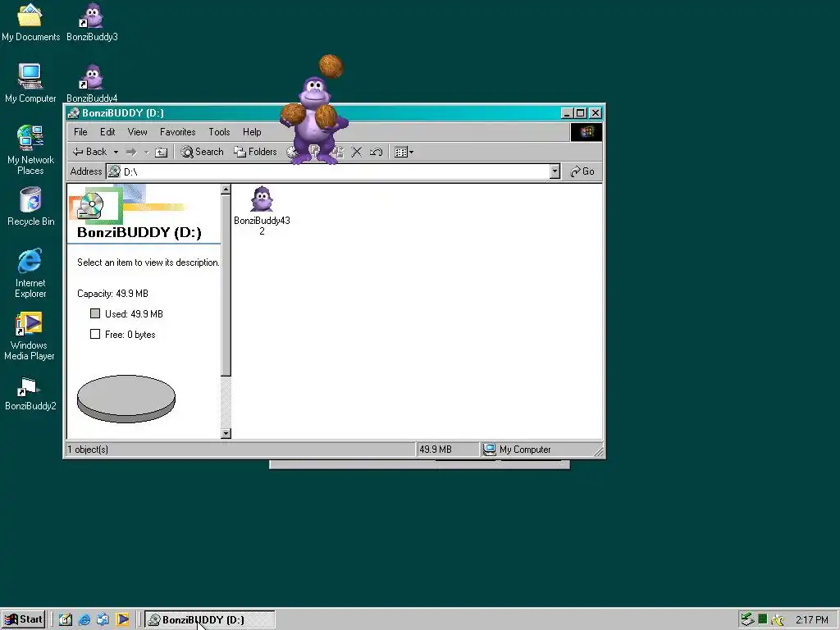Open the Start menu
Viewport: 840px width, 630px height.
tap(23, 620)
